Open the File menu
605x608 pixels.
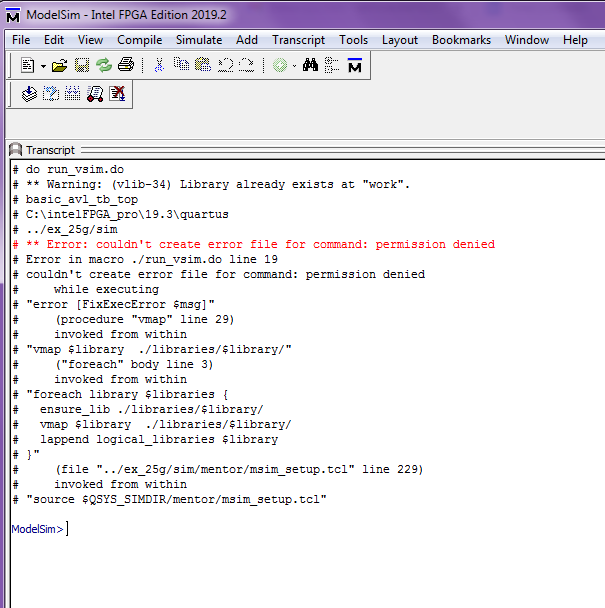pyautogui.click(x=21, y=40)
